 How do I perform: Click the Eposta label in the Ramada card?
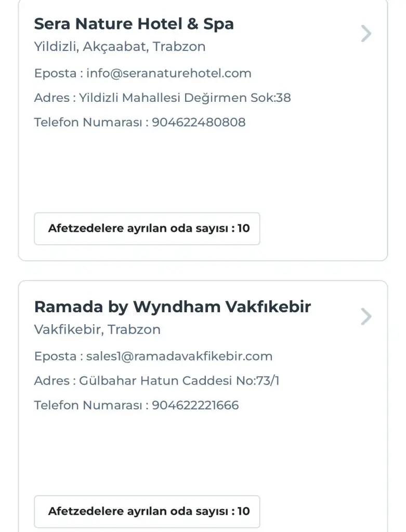(x=55, y=356)
